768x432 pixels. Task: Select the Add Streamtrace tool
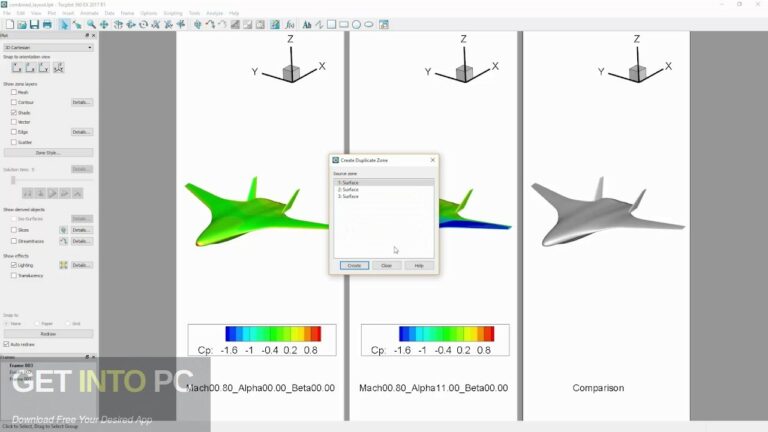click(210, 24)
